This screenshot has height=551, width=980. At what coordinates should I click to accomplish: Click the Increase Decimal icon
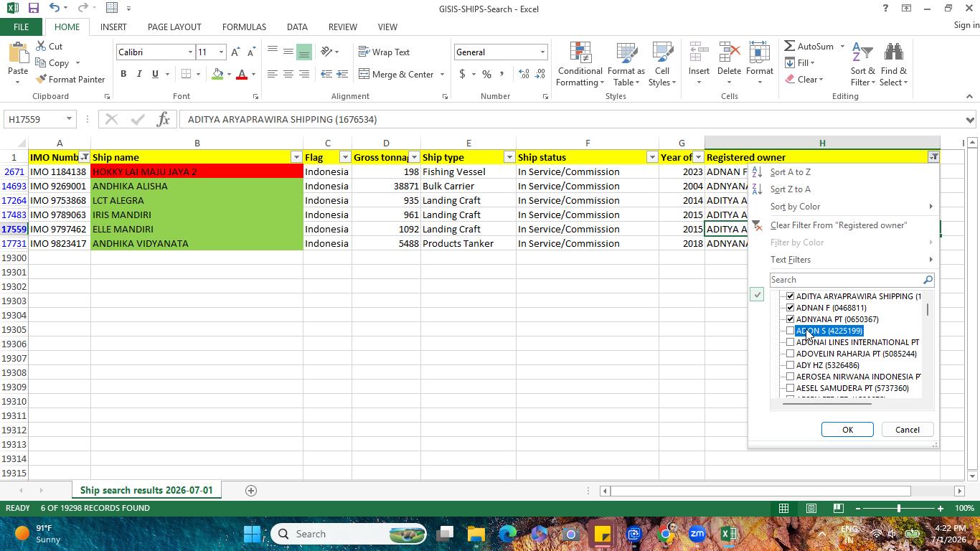pyautogui.click(x=524, y=74)
